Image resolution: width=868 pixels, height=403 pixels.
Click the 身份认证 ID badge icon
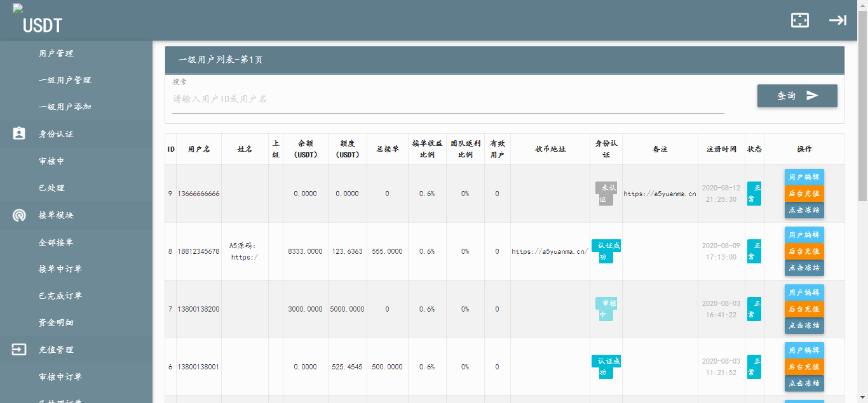pyautogui.click(x=19, y=134)
